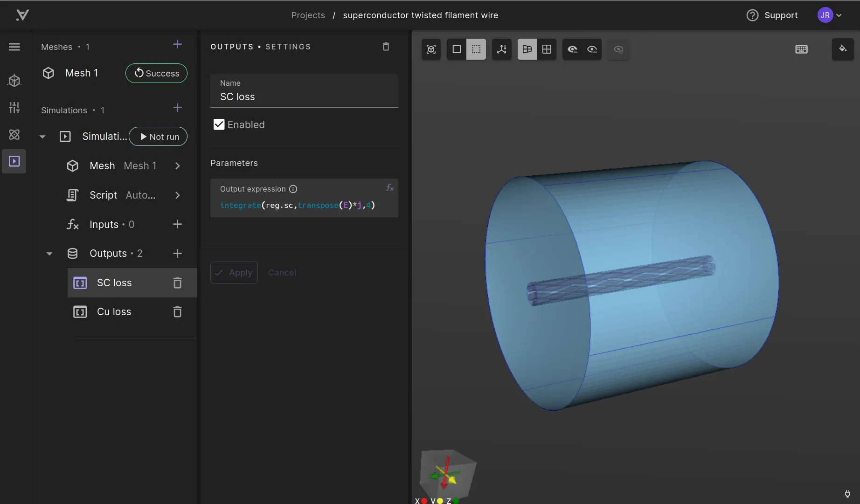Screen dimensions: 860x504
Task: Click the Cancel button
Action: (282, 273)
